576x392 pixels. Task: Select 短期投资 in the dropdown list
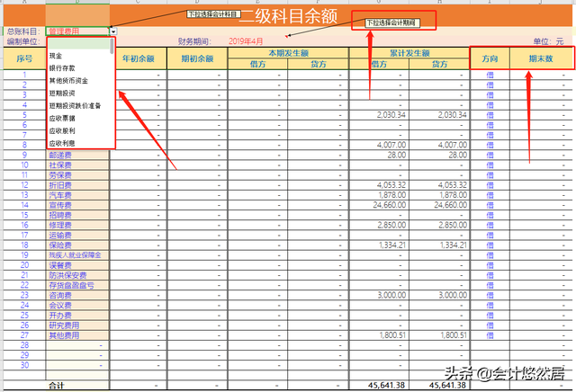pyautogui.click(x=62, y=94)
